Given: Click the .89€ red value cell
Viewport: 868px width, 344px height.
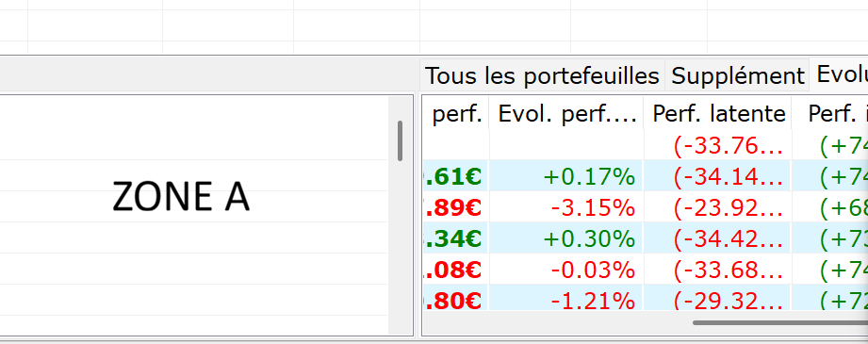Looking at the screenshot, I should coord(455,207).
